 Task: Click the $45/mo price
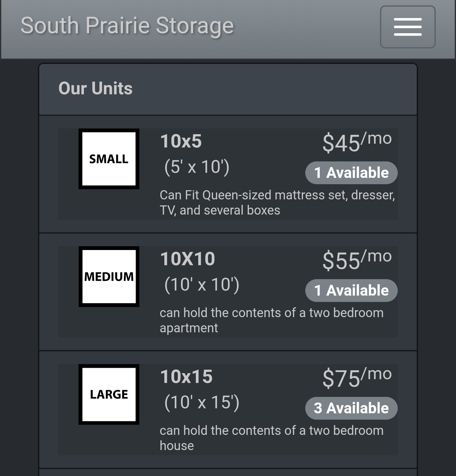357,142
